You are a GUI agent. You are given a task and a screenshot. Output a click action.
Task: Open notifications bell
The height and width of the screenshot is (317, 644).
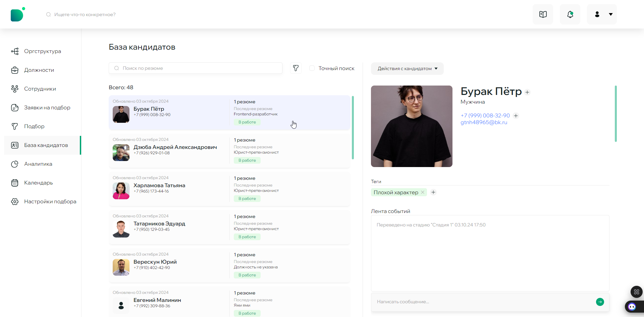(570, 14)
